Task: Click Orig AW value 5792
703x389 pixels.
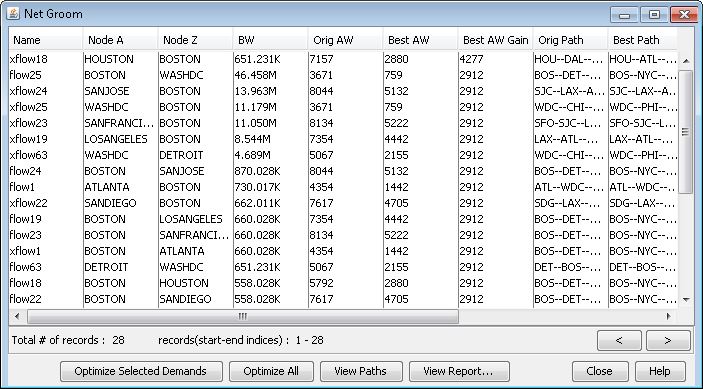Action: pos(321,283)
